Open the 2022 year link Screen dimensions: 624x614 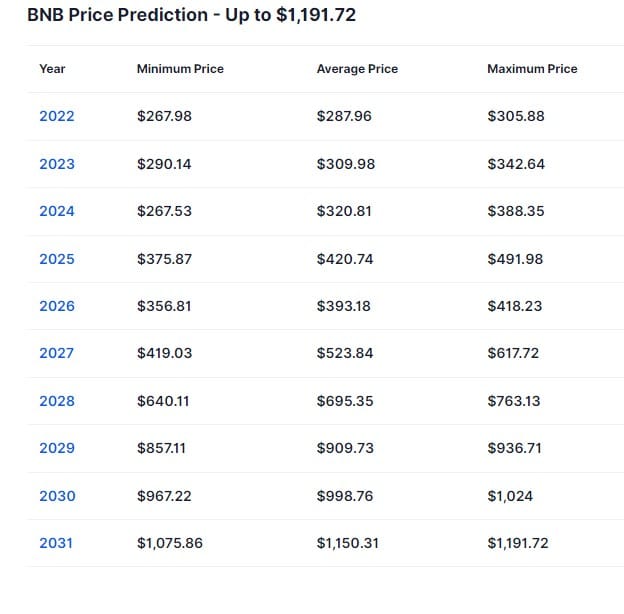57,116
